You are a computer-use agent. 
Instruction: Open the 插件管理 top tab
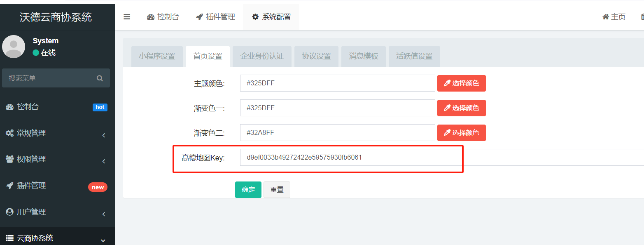click(x=215, y=17)
